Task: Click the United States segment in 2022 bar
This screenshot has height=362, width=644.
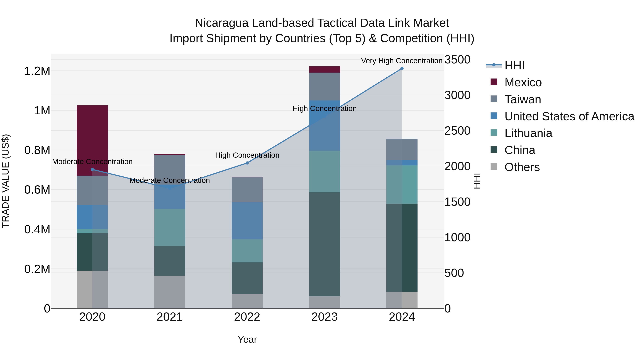Action: (247, 221)
